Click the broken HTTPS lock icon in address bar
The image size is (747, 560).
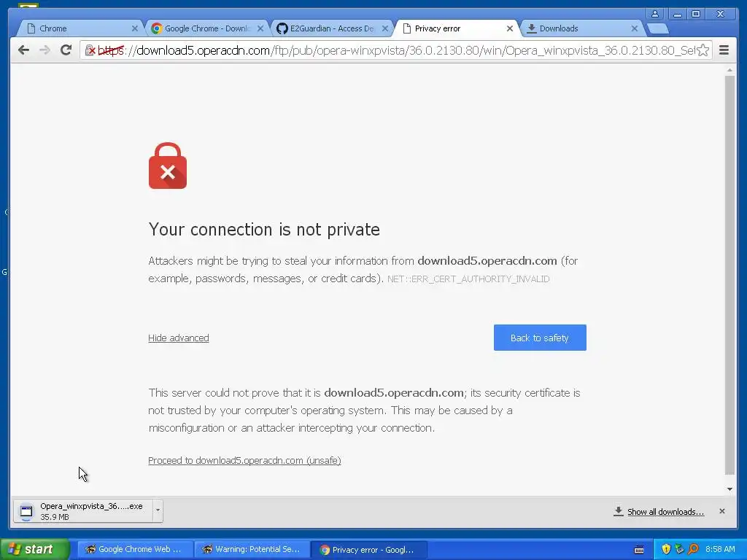90,50
